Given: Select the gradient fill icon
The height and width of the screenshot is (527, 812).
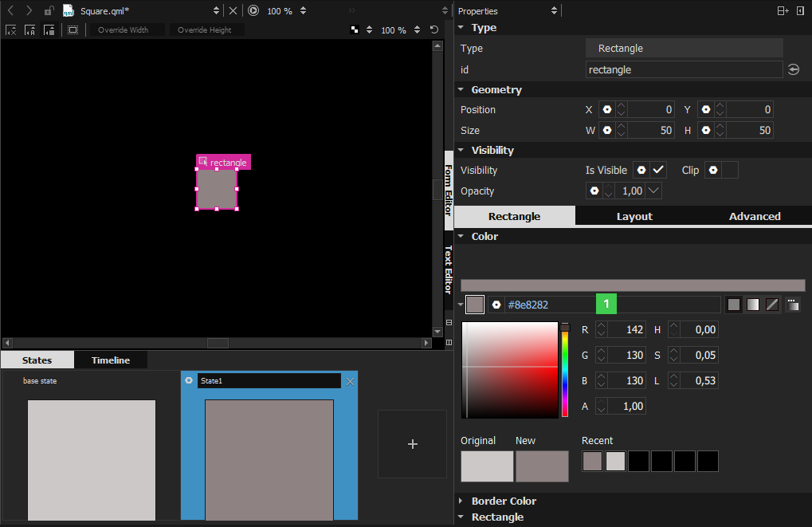Looking at the screenshot, I should pyautogui.click(x=753, y=305).
